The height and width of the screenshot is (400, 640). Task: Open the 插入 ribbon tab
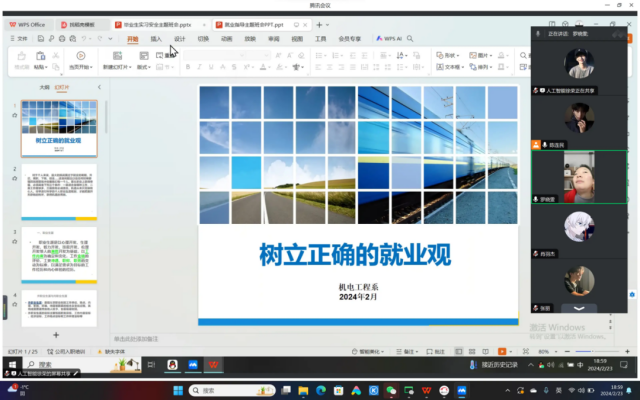(x=156, y=39)
